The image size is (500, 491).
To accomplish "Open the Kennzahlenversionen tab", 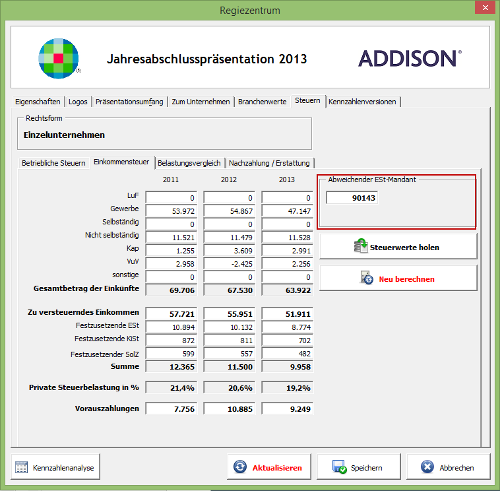I will (362, 101).
